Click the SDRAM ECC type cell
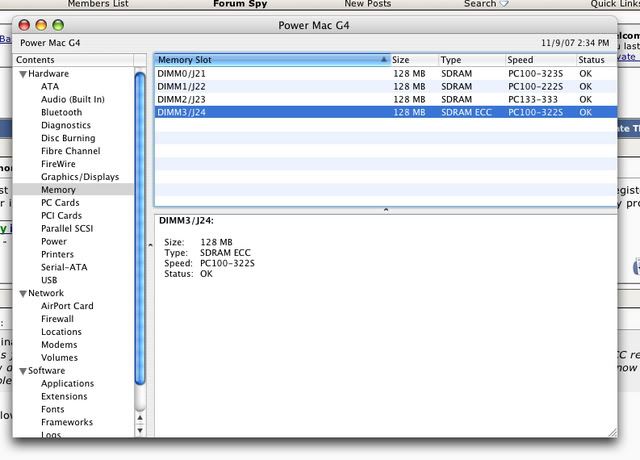The image size is (640, 460). click(466, 112)
